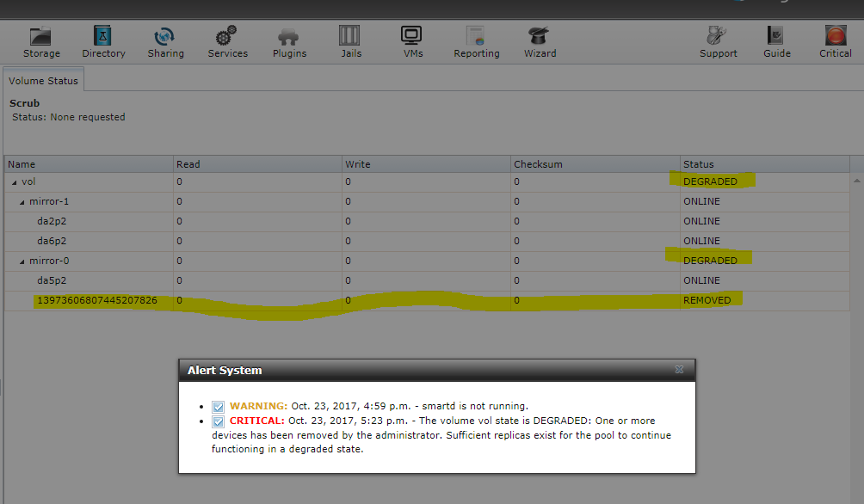Click the Read column header

pos(258,164)
